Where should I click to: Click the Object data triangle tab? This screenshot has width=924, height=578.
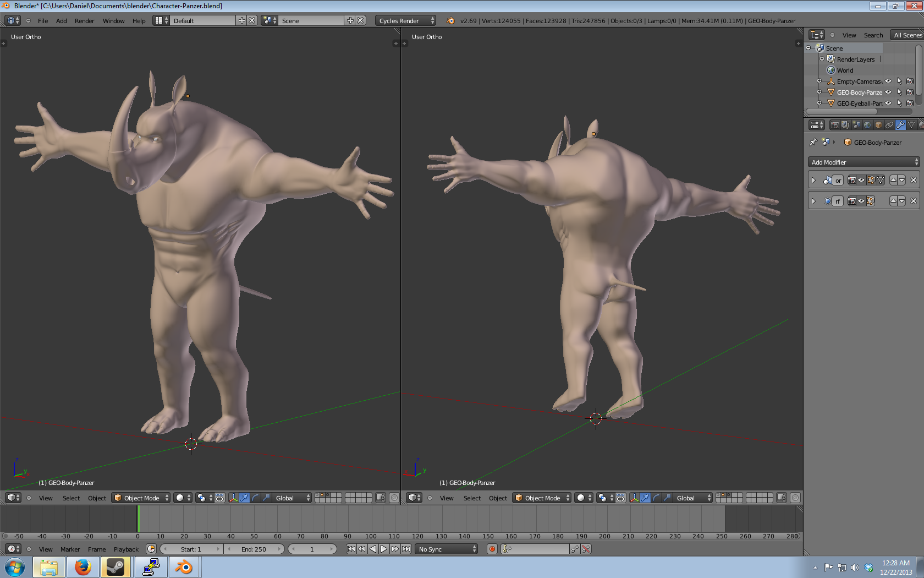911,125
